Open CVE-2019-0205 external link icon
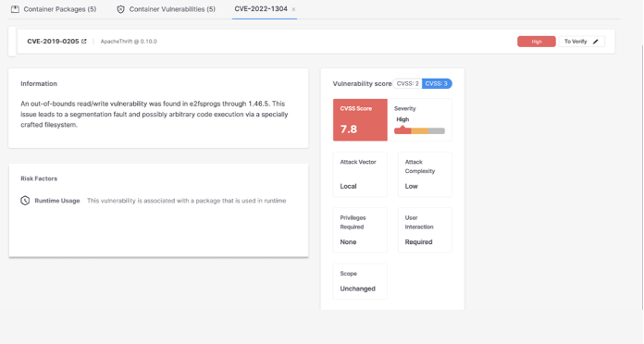644x344 pixels. pyautogui.click(x=84, y=41)
